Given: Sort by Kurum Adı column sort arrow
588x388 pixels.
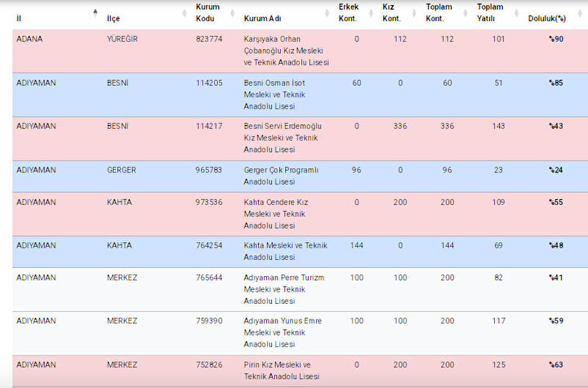Looking at the screenshot, I should click(327, 13).
